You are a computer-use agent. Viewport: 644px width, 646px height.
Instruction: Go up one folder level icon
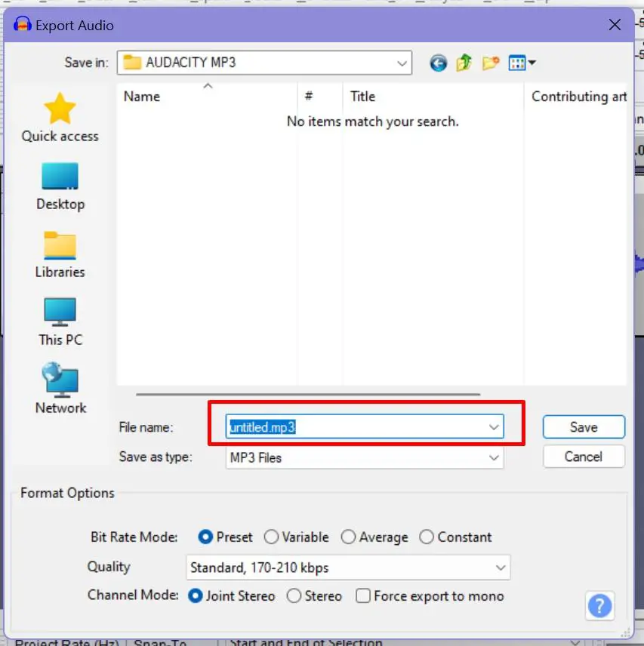click(464, 63)
